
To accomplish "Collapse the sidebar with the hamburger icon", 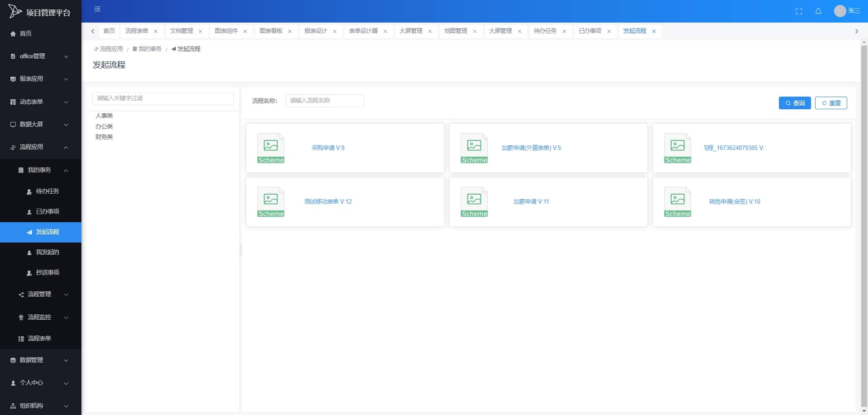I will coord(97,9).
